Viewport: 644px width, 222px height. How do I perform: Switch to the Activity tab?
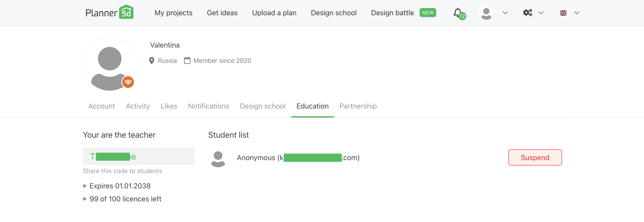coord(138,106)
